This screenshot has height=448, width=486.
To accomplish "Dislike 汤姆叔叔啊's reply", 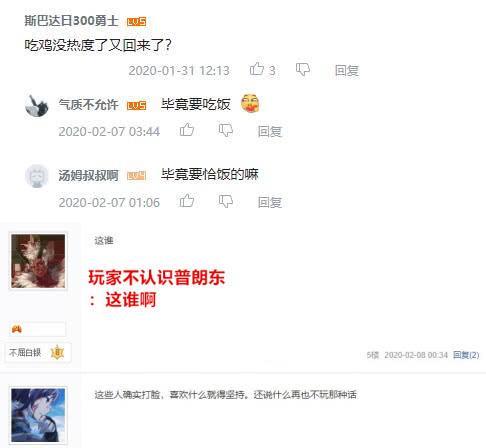I will [x=226, y=201].
